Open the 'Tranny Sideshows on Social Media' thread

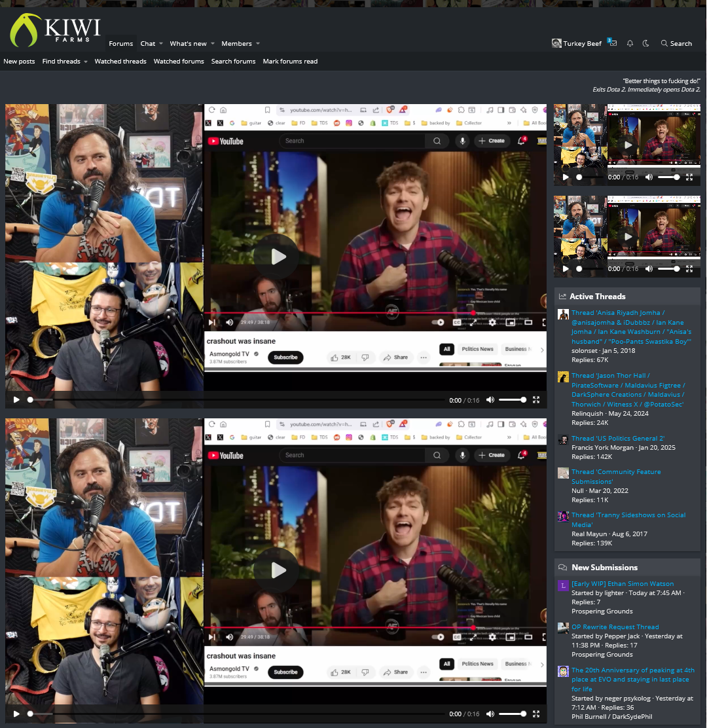pos(628,520)
